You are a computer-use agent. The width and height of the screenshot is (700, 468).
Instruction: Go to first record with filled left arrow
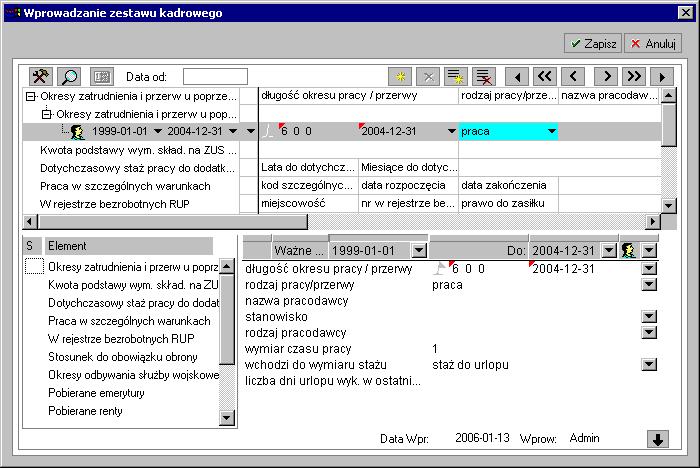[517, 76]
